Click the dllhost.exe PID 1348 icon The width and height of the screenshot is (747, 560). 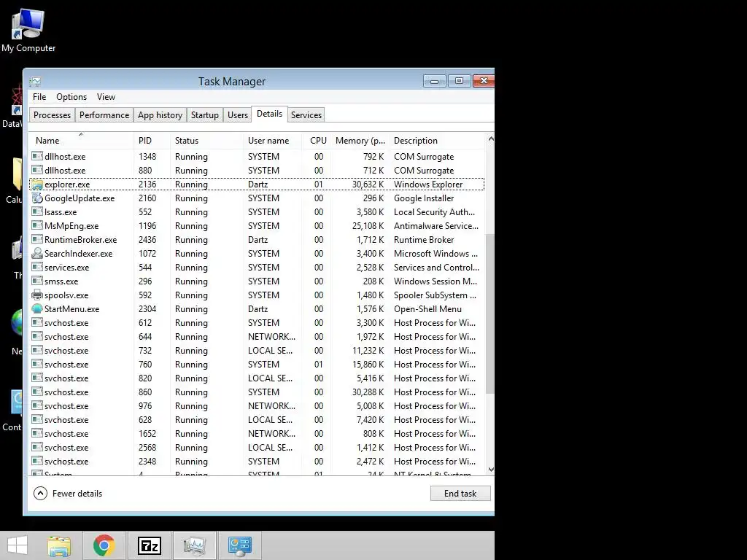tap(37, 156)
